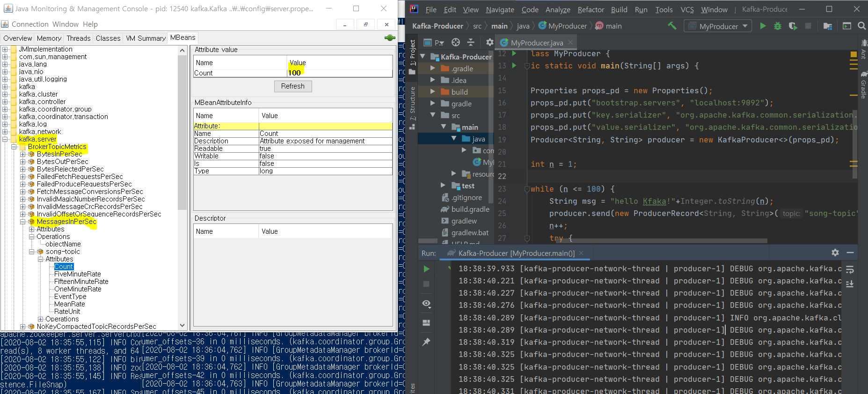Image resolution: width=868 pixels, height=394 pixels.
Task: Start debugging with the bug icon
Action: tap(778, 26)
